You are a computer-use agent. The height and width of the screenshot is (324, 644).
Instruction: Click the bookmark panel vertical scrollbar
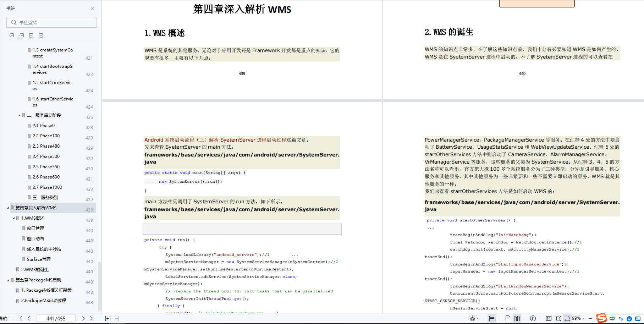coord(99,286)
